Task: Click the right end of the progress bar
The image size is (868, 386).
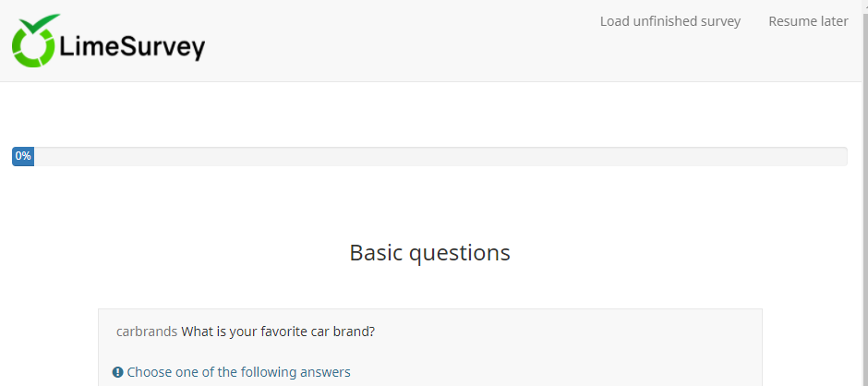Action: point(838,156)
